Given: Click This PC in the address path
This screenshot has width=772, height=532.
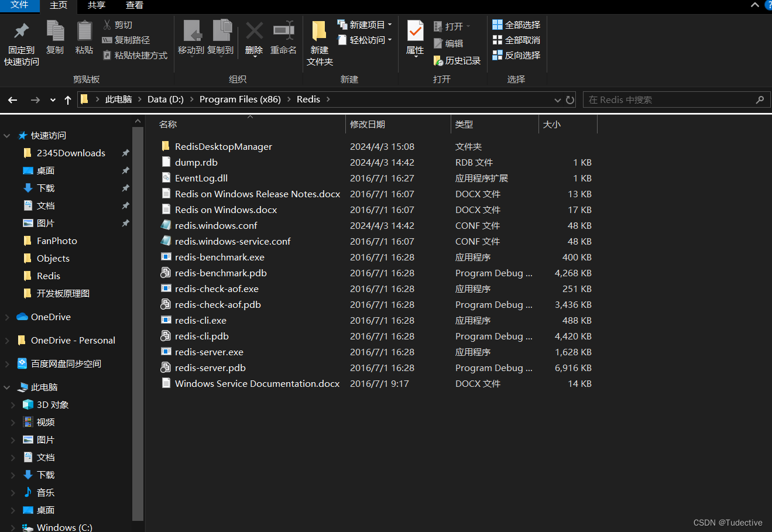Looking at the screenshot, I should tap(118, 99).
